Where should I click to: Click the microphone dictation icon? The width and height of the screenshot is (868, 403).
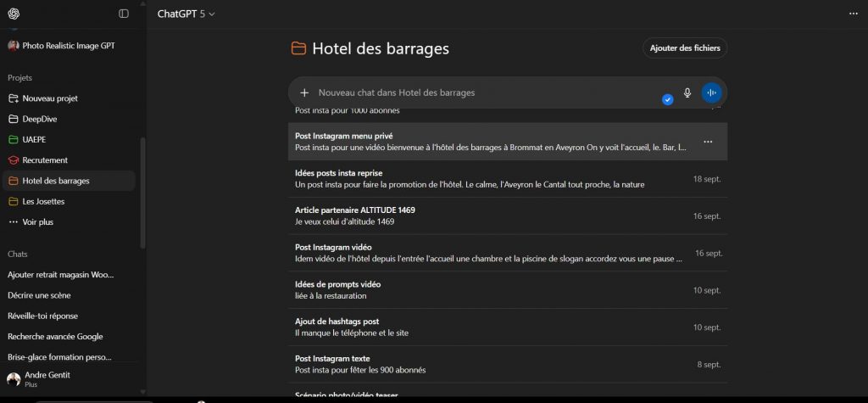point(687,92)
